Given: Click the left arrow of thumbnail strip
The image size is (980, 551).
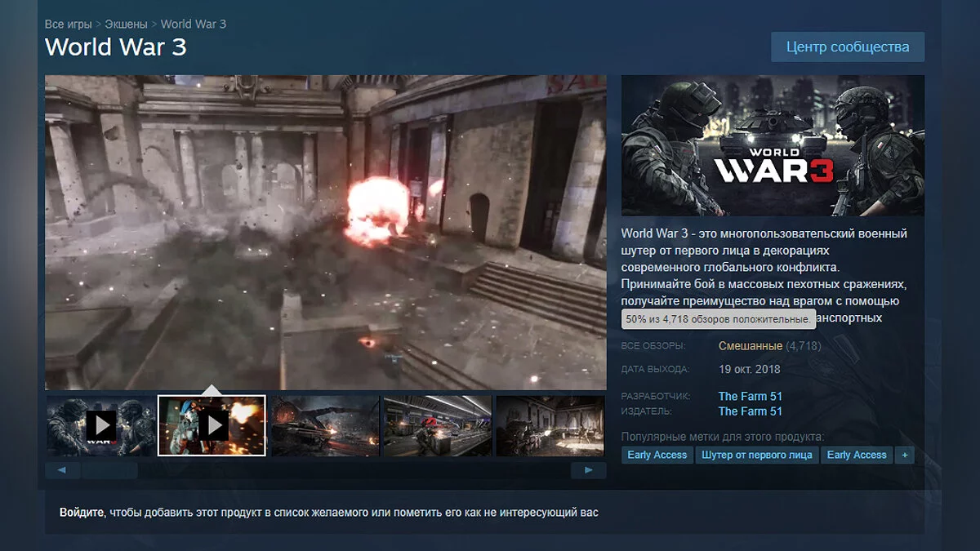Looking at the screenshot, I should point(62,470).
